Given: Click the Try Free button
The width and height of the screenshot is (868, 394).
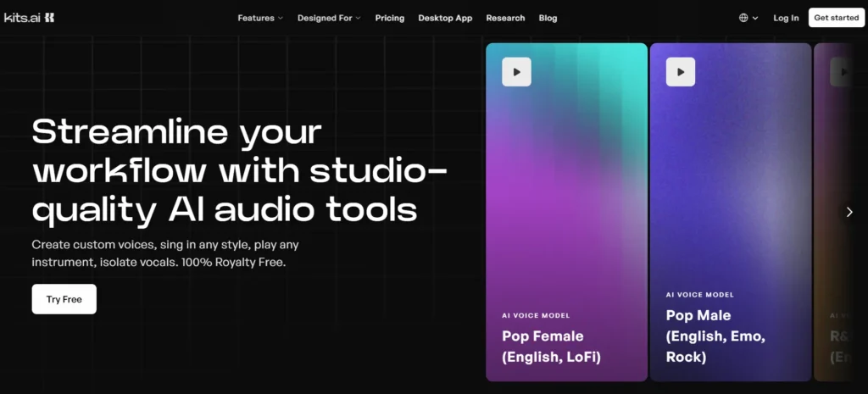Looking at the screenshot, I should pyautogui.click(x=64, y=299).
